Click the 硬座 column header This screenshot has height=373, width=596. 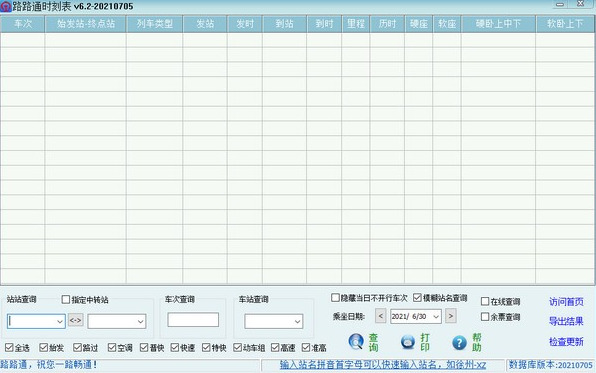[x=419, y=24]
